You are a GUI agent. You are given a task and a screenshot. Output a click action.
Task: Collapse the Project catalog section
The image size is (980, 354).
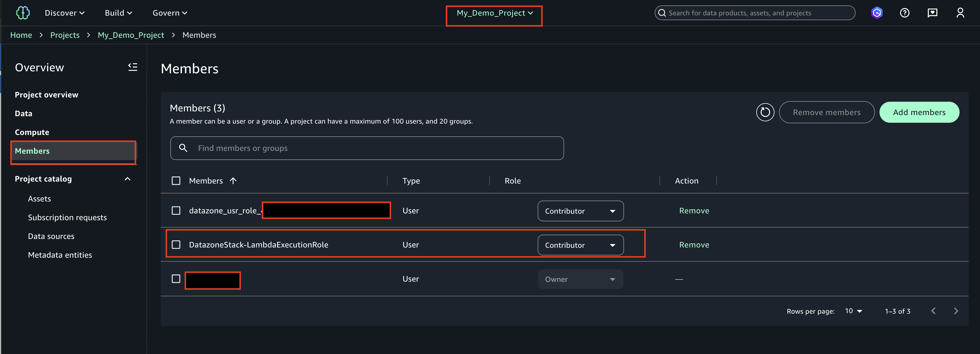tap(127, 179)
